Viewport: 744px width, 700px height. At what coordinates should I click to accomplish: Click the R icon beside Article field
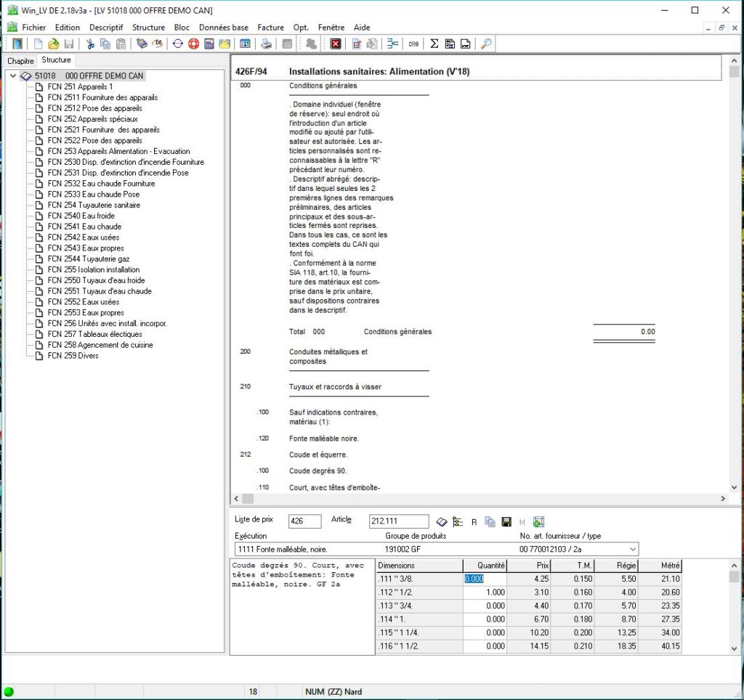coord(474,522)
